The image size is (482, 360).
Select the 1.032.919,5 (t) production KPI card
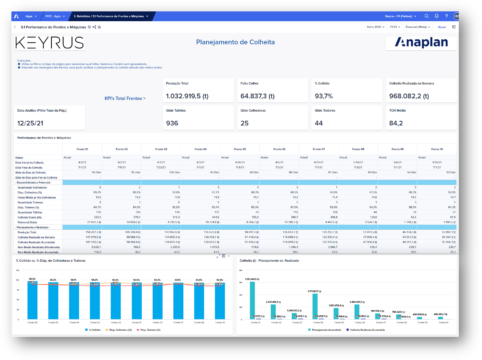pyautogui.click(x=198, y=90)
